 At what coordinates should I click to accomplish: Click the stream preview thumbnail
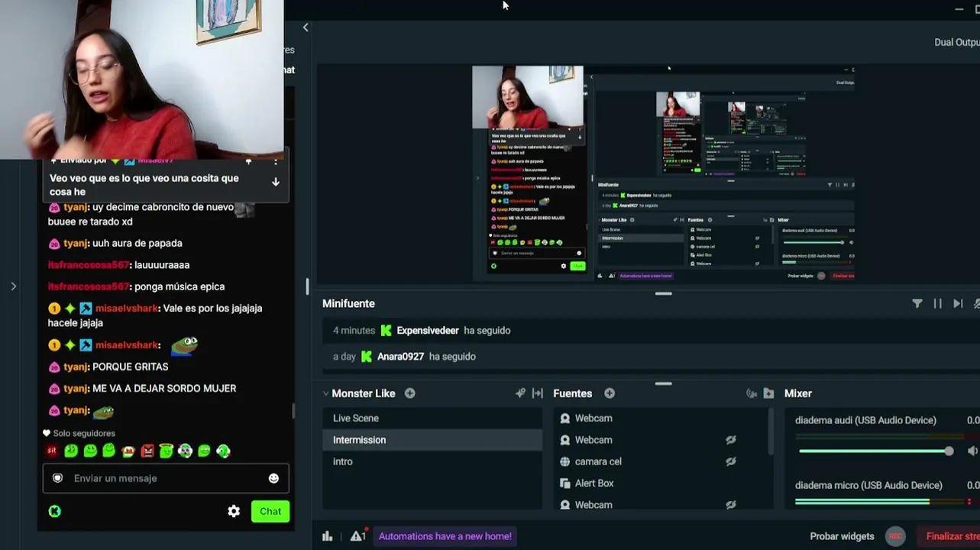663,174
